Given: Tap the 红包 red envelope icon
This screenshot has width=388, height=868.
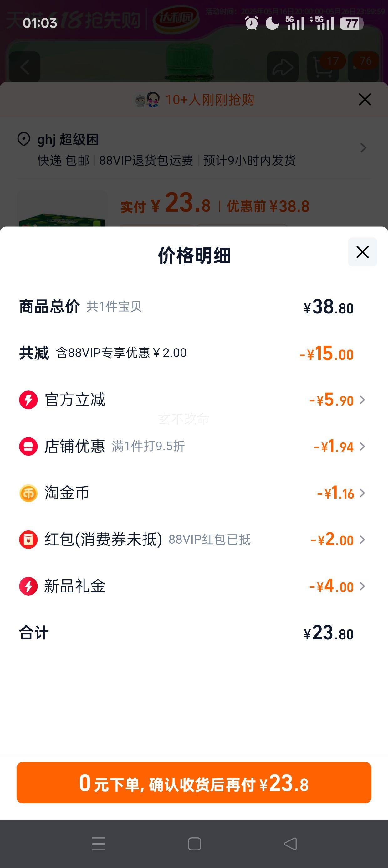Looking at the screenshot, I should (28, 540).
